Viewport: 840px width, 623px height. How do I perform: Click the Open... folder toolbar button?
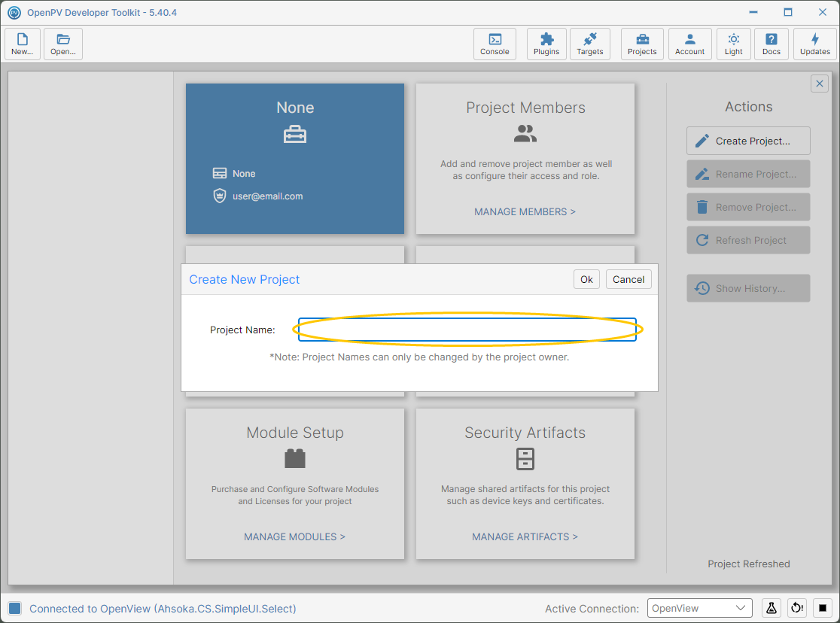(x=63, y=44)
